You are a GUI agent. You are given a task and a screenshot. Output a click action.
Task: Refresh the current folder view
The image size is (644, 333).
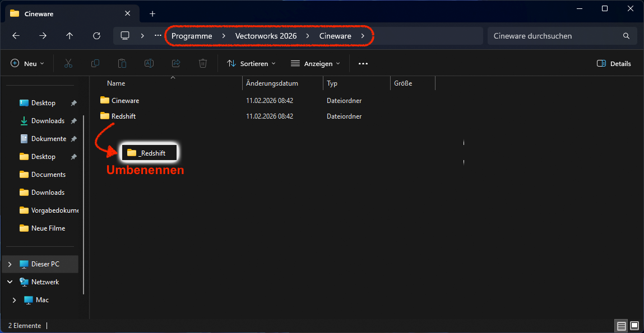click(x=96, y=36)
